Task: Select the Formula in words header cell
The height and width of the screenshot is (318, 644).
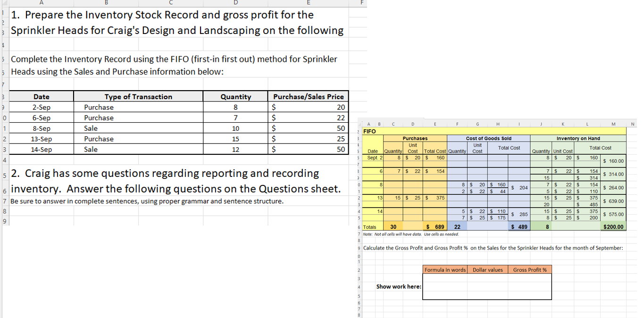Action: coord(445,269)
